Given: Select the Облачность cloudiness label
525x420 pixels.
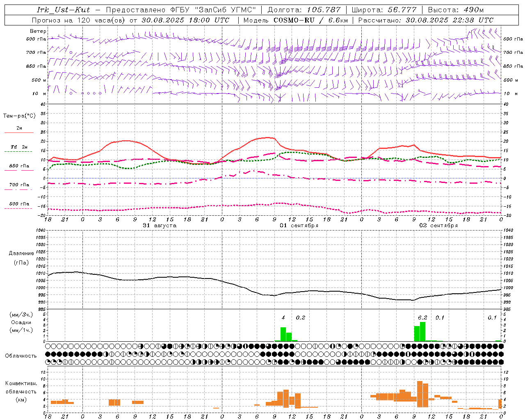Looking at the screenshot, I should [x=21, y=356].
